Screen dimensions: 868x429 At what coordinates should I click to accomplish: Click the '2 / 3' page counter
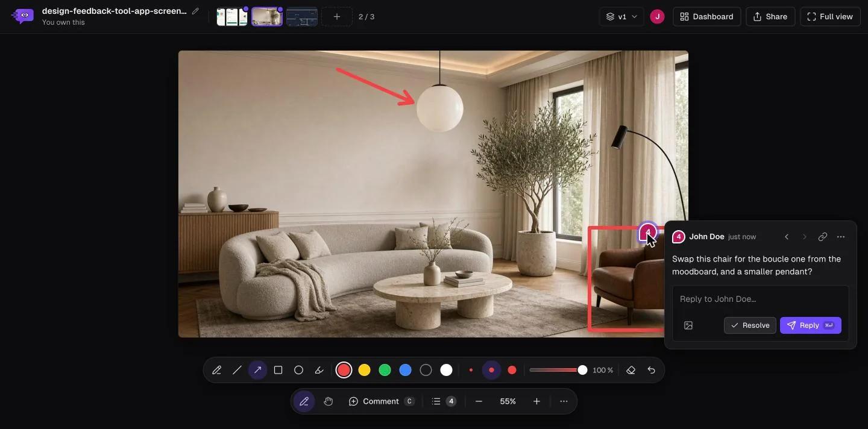366,17
